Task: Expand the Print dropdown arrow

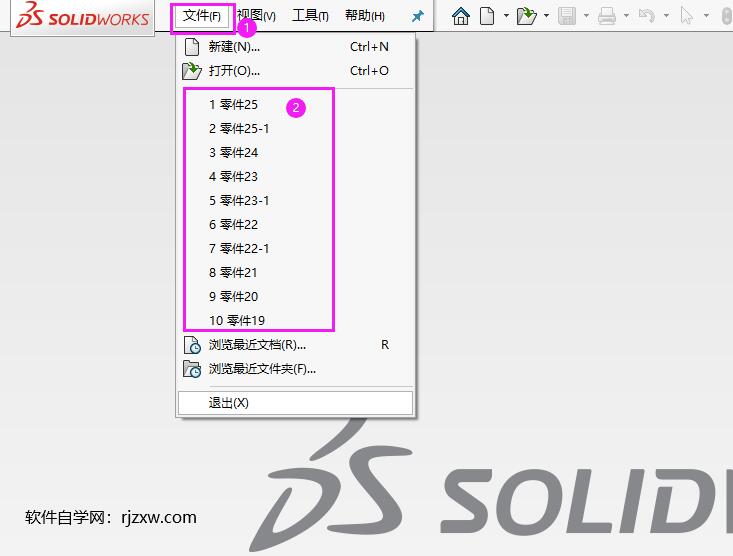Action: coord(626,16)
